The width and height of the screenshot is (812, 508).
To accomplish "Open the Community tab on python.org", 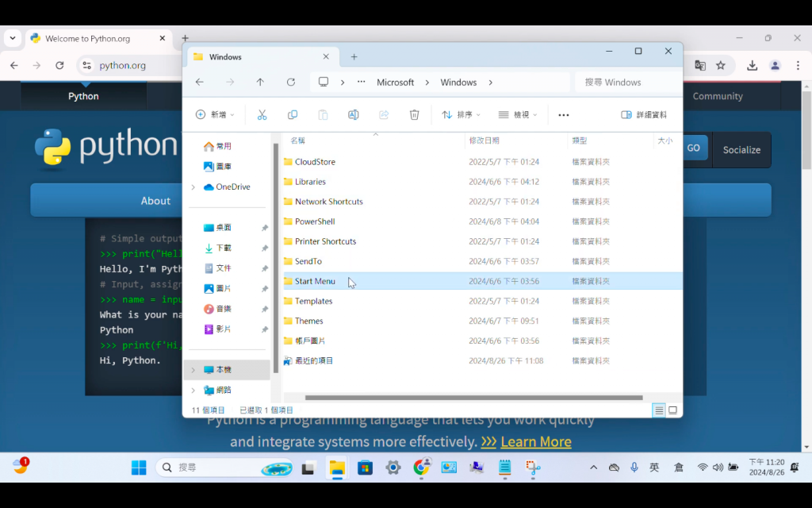I will click(718, 96).
